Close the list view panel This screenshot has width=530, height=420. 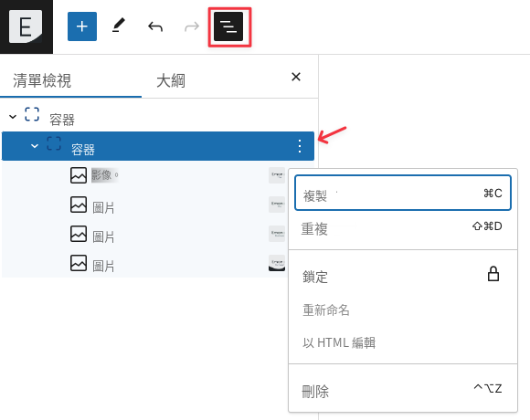tap(296, 77)
